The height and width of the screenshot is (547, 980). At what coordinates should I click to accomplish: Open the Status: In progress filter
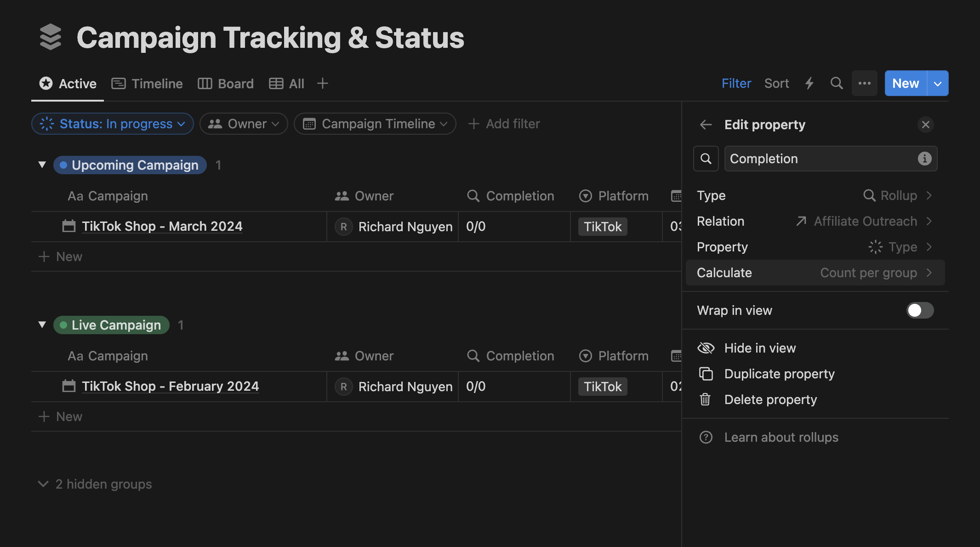point(112,124)
